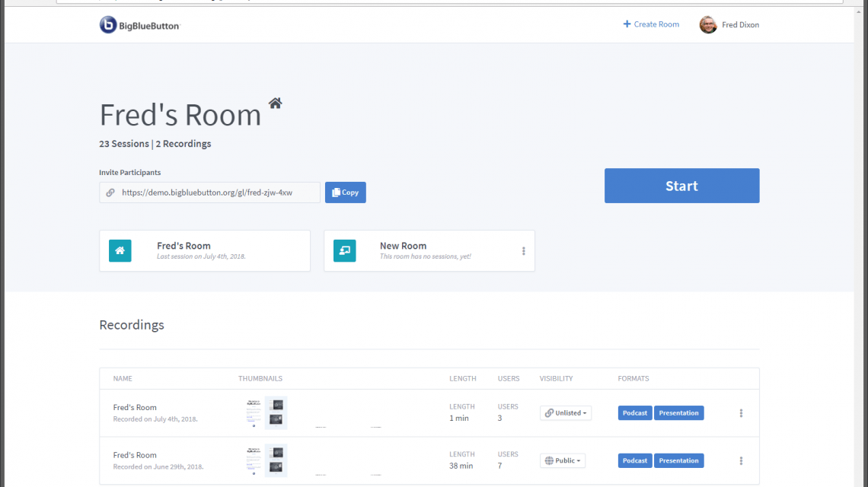This screenshot has width=868, height=487.
Task: Select the invite URL input field
Action: pos(210,193)
